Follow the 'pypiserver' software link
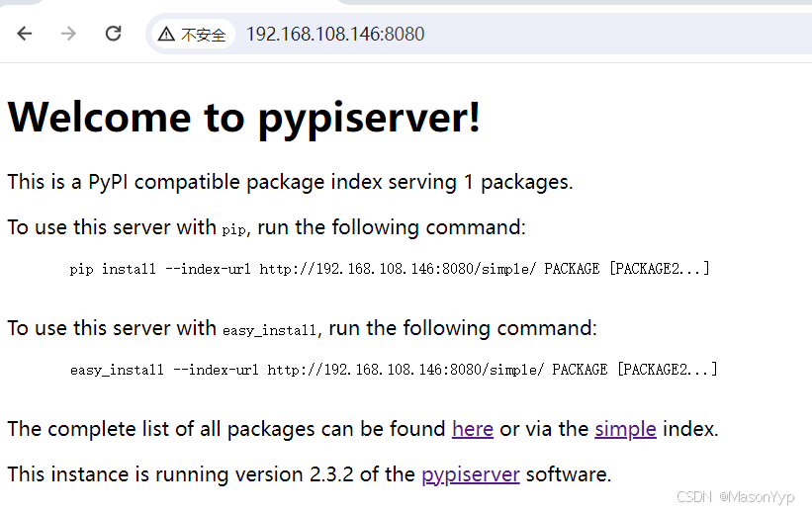812x512 pixels. pyautogui.click(x=470, y=474)
